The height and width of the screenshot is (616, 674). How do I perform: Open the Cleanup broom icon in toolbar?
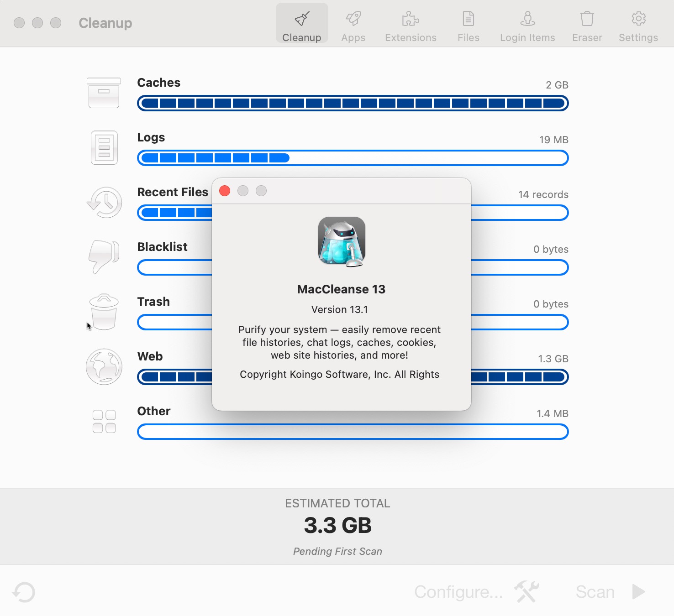pos(302,19)
